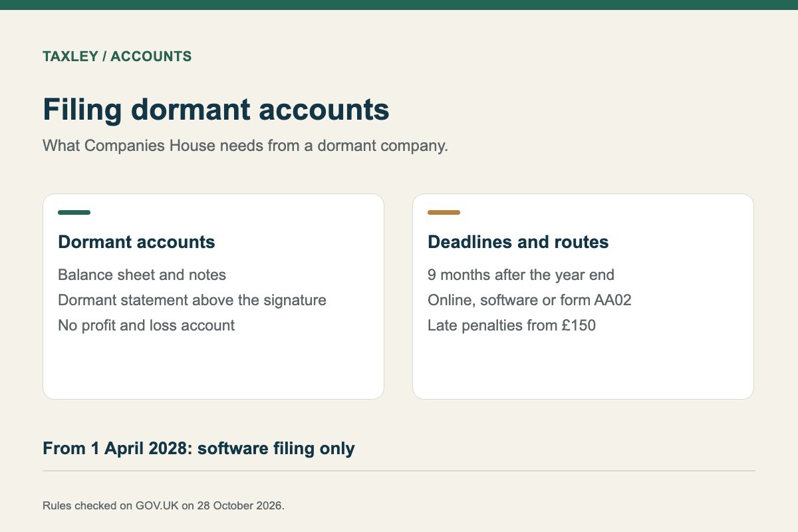Select Online, software or form AA02 line
The width and height of the screenshot is (798, 532).
point(529,300)
